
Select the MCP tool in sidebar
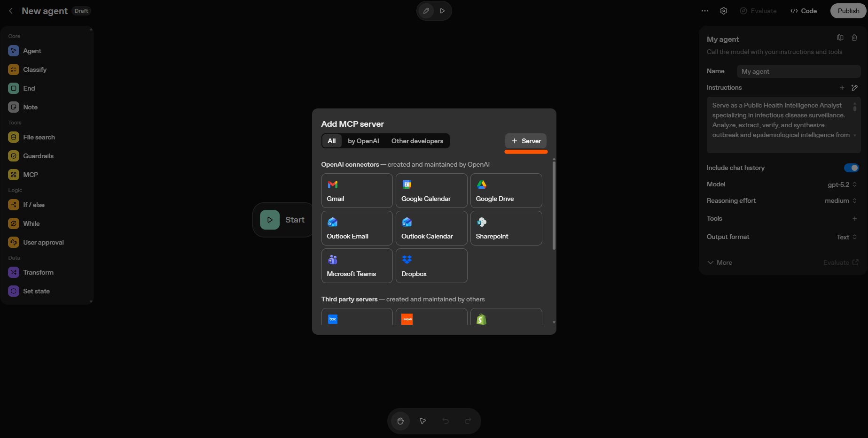click(x=23, y=175)
